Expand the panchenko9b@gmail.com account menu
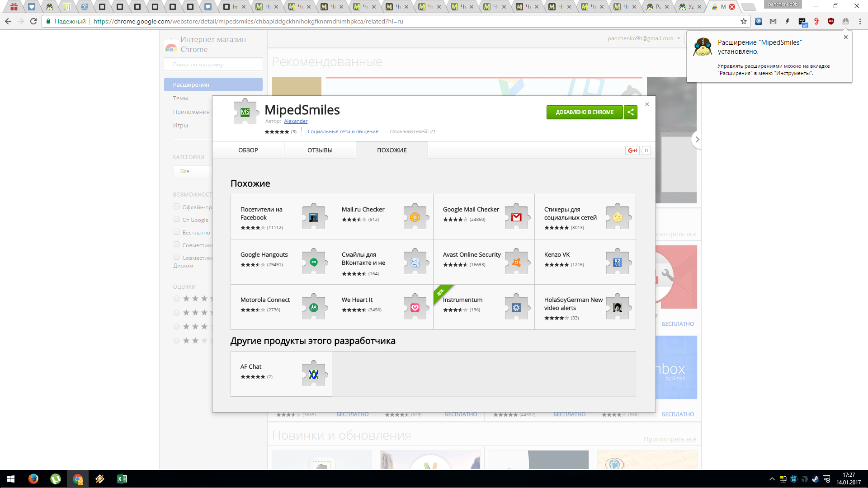This screenshot has width=868, height=488. pos(644,38)
